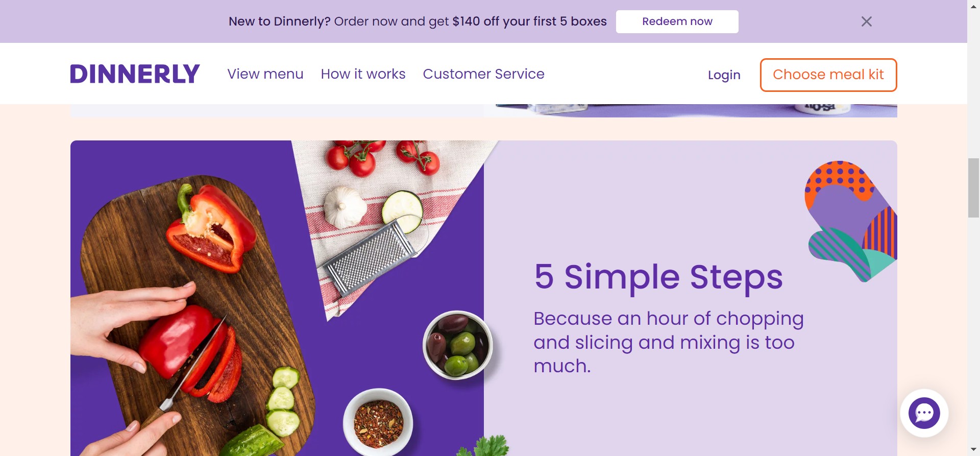The image size is (980, 456).
Task: Click the Login link
Action: 724,75
